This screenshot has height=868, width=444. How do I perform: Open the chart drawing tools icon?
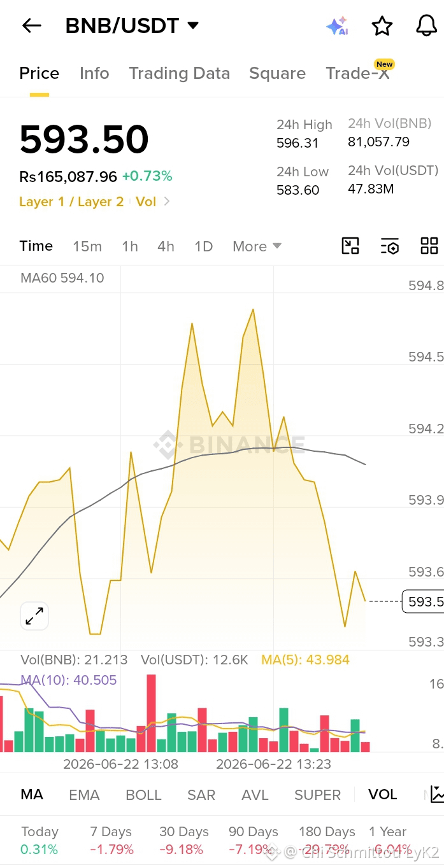350,246
